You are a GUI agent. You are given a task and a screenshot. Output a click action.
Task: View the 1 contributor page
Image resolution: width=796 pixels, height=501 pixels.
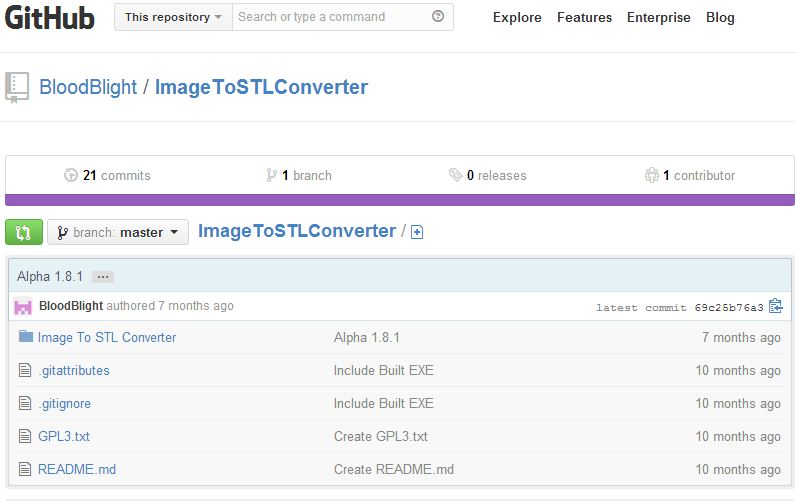pos(699,176)
